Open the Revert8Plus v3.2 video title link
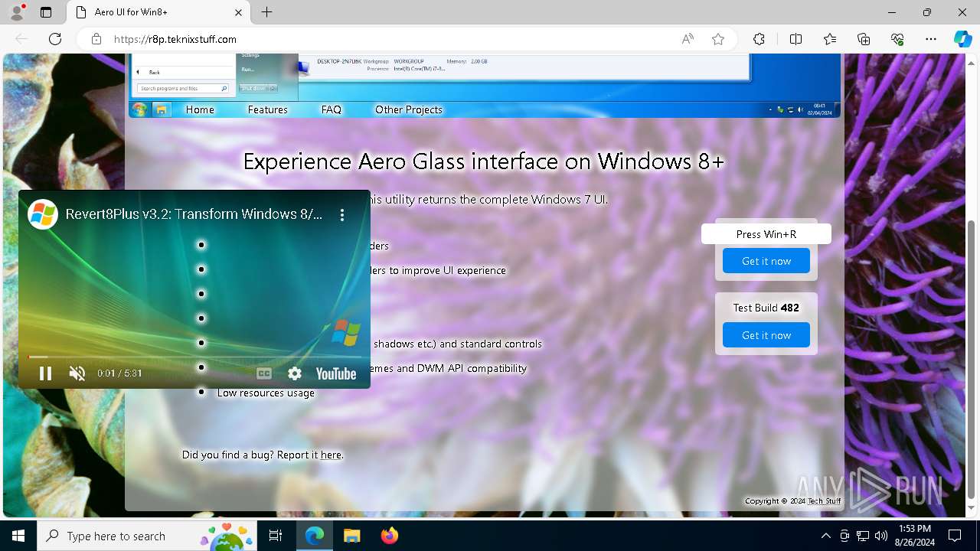The width and height of the screenshot is (980, 551). (194, 214)
